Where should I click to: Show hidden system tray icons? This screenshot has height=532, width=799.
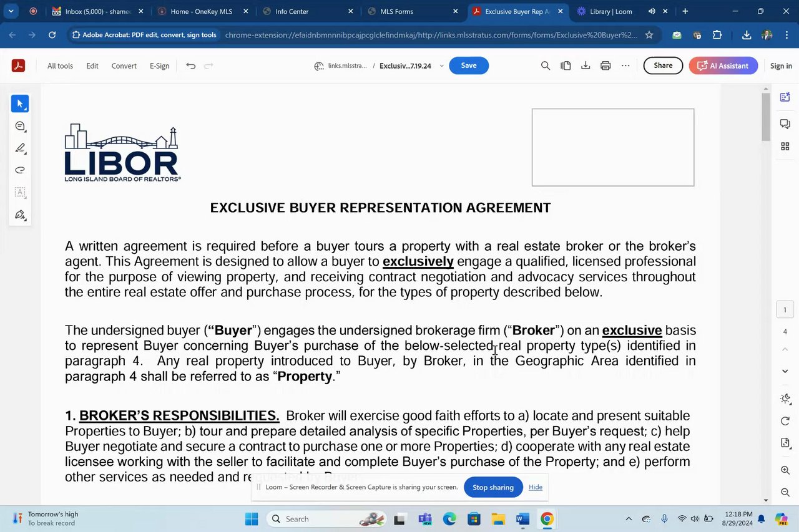click(629, 519)
